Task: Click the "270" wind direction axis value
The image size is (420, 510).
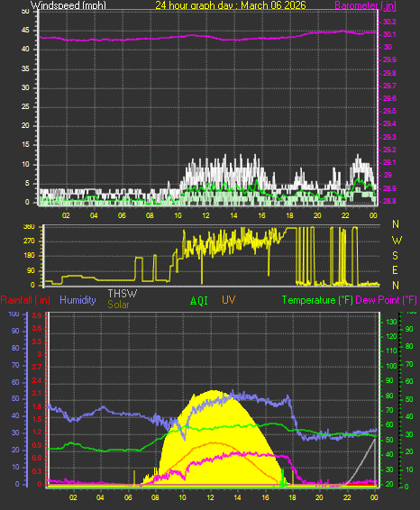Action: tap(29, 241)
